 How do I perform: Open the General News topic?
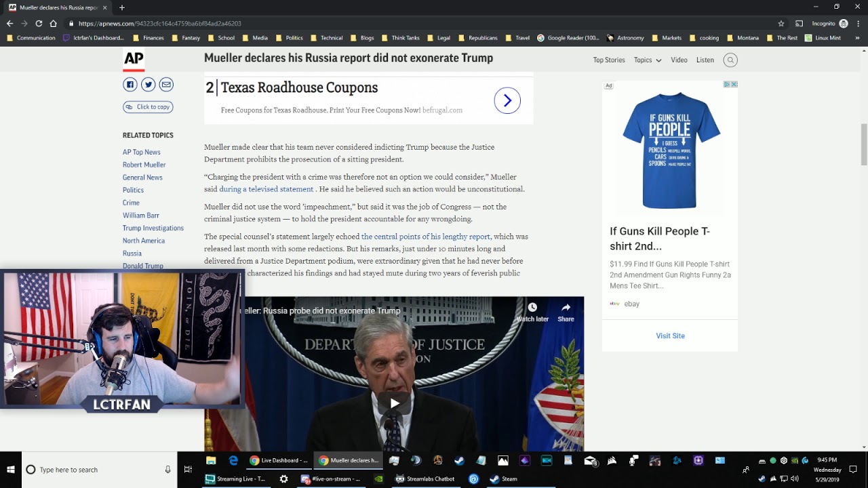click(142, 178)
